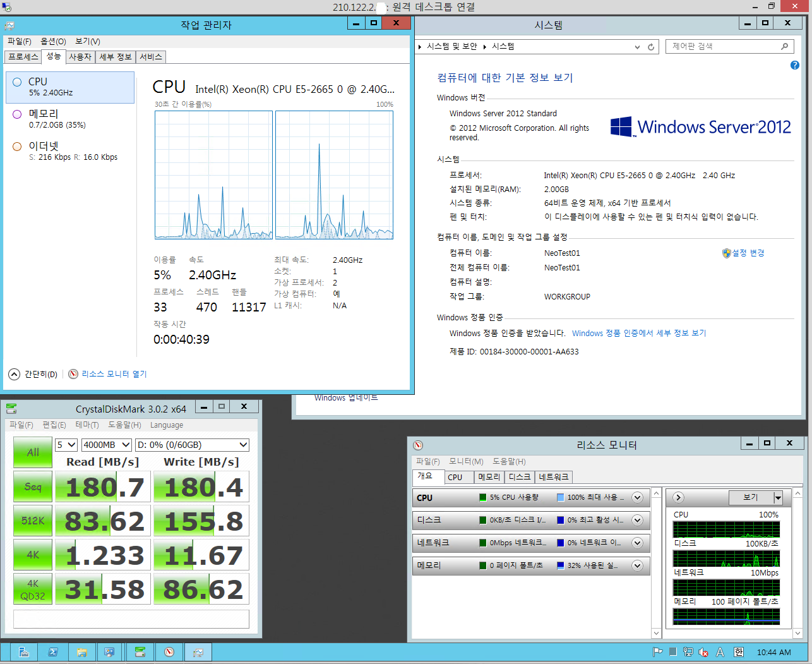The image size is (812, 664).
Task: Switch to Resource Monitor via its taskbar icon
Action: pyautogui.click(x=169, y=652)
